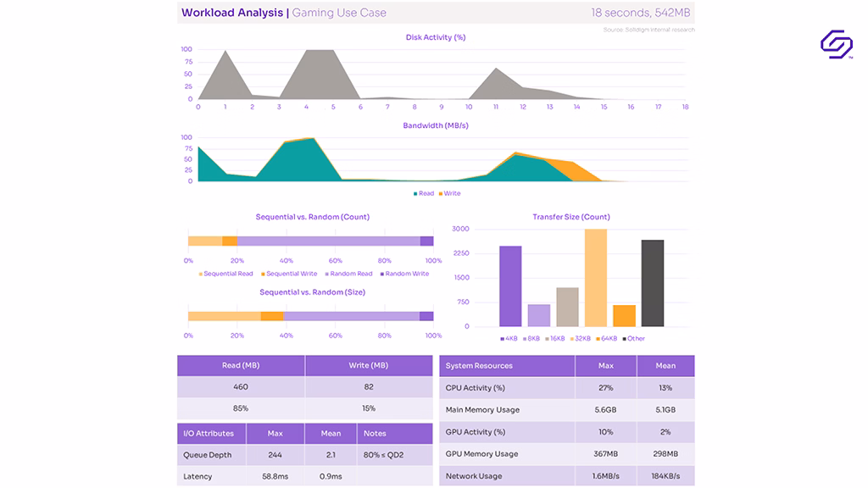Screen dimensions: 868x488
Task: Click the Random Read legend entry
Action: [x=348, y=274]
